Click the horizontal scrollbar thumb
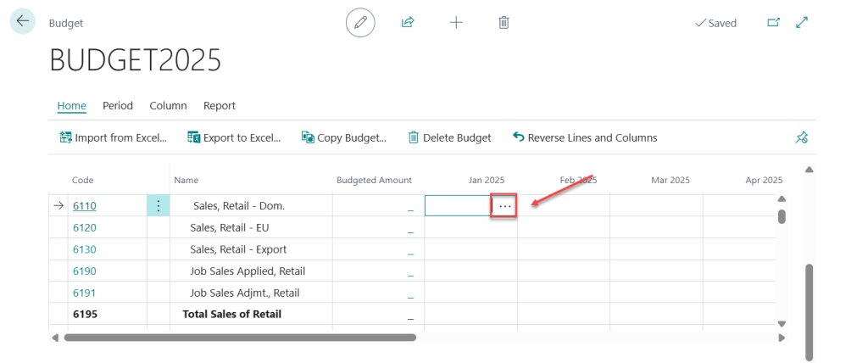Viewport: 868px width, 363px height. click(240, 337)
